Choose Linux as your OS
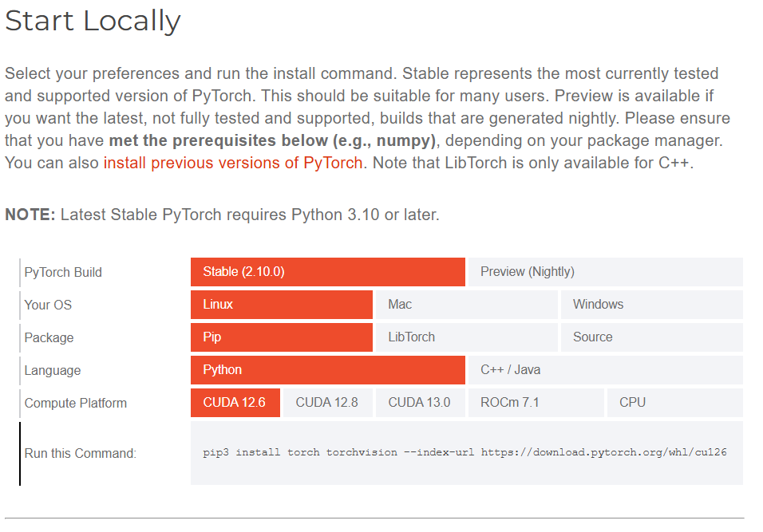Screen dimensions: 763x532 tap(281, 305)
